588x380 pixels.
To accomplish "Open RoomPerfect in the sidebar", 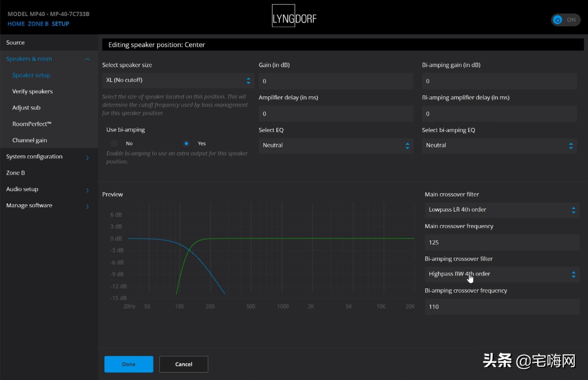I will pos(32,124).
